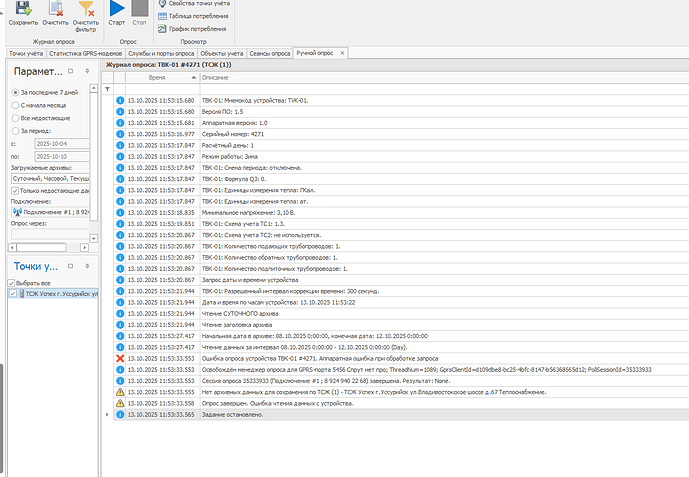Viewport: 689px width, 477px height.
Task: Click the Очистить фильтр funnel icon
Action: click(86, 9)
